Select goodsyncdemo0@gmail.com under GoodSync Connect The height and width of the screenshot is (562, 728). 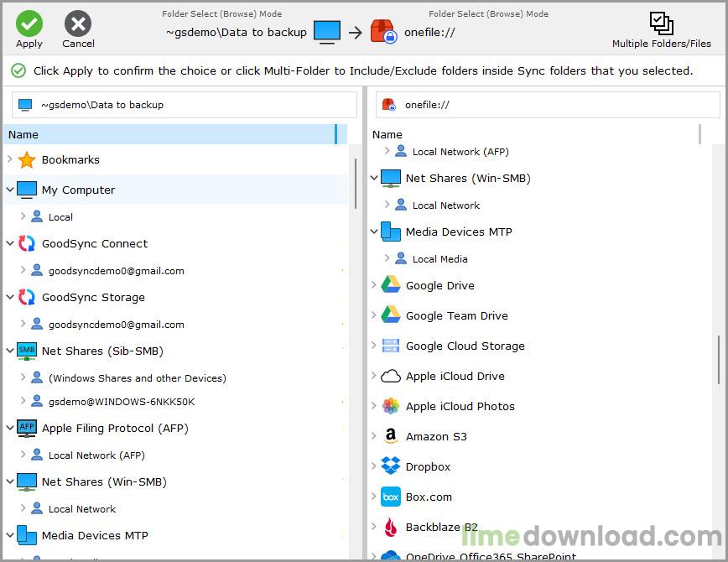116,271
